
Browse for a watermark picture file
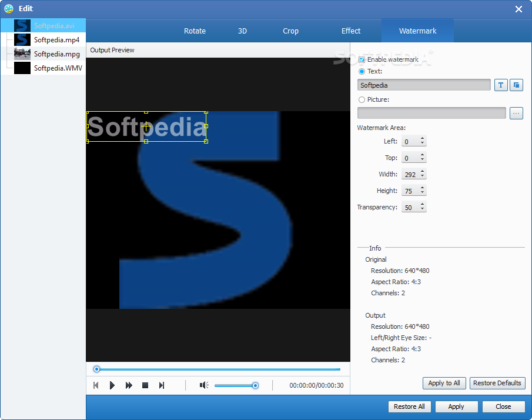(516, 113)
